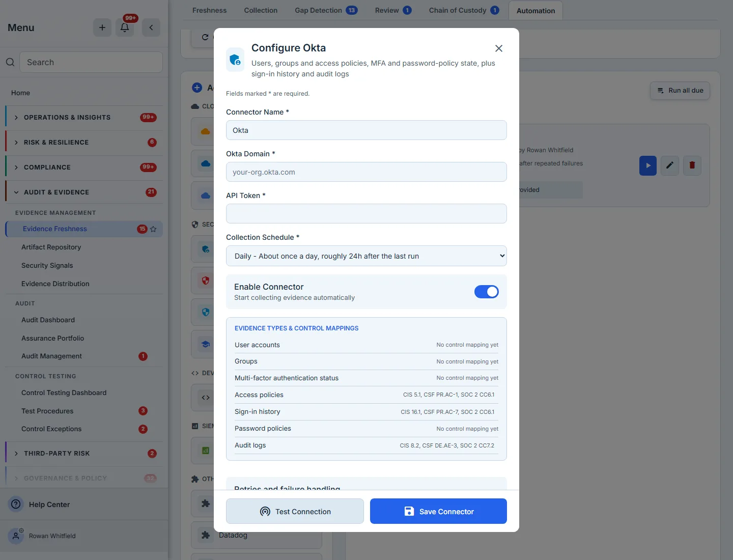Click Run all due button
733x560 pixels.
[680, 91]
